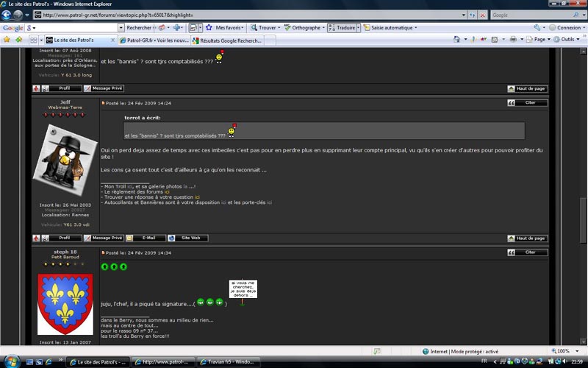Open Travian fr5 window from taskbar

click(x=229, y=362)
